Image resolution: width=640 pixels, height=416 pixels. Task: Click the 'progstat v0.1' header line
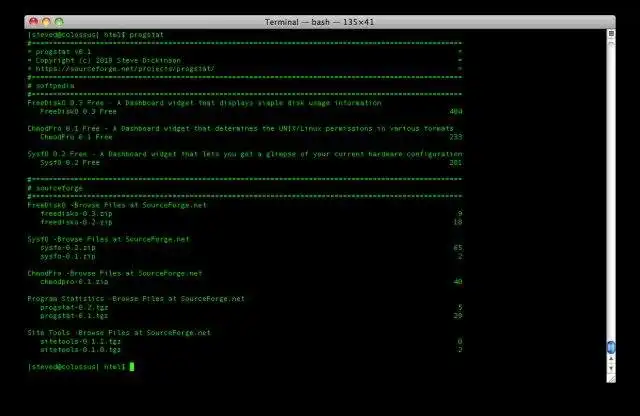tap(63, 52)
